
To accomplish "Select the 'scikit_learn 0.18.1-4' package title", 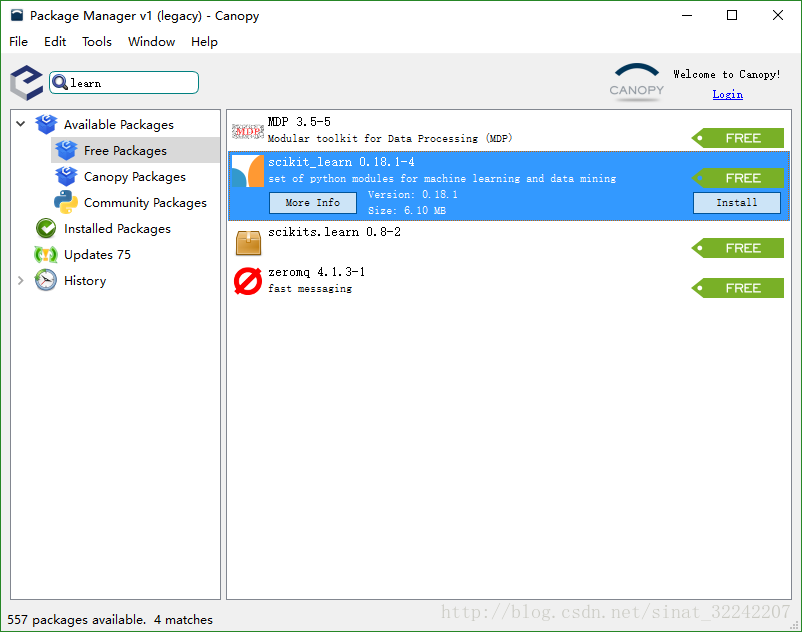I will [341, 162].
